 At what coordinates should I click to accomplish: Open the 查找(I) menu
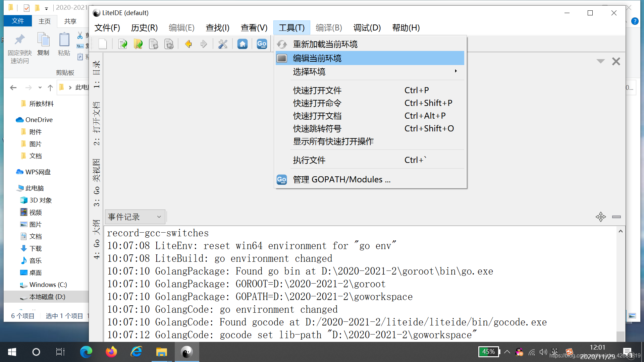(217, 27)
